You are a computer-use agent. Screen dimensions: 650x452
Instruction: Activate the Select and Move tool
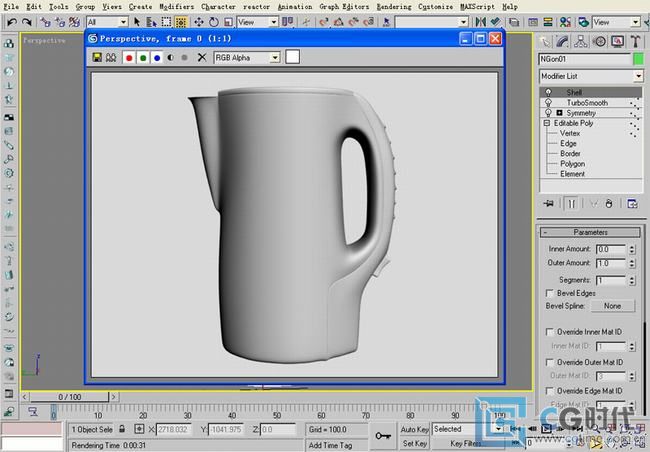point(199,22)
